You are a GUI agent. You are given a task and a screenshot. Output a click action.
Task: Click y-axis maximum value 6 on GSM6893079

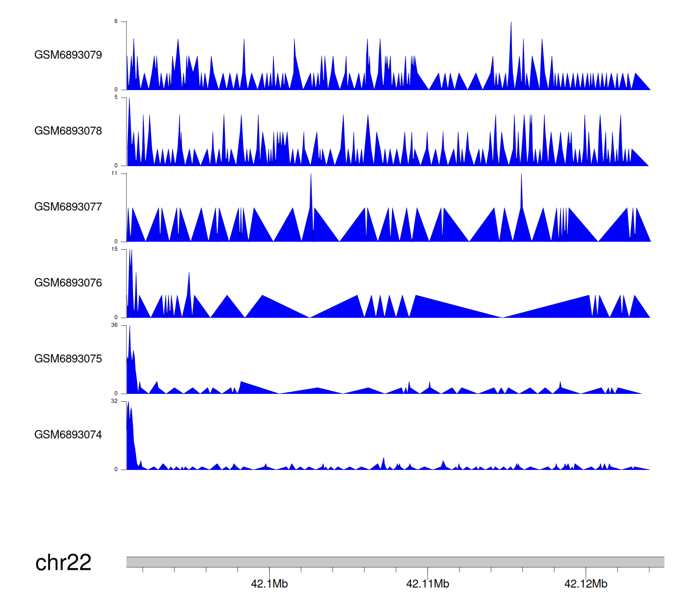pyautogui.click(x=116, y=21)
